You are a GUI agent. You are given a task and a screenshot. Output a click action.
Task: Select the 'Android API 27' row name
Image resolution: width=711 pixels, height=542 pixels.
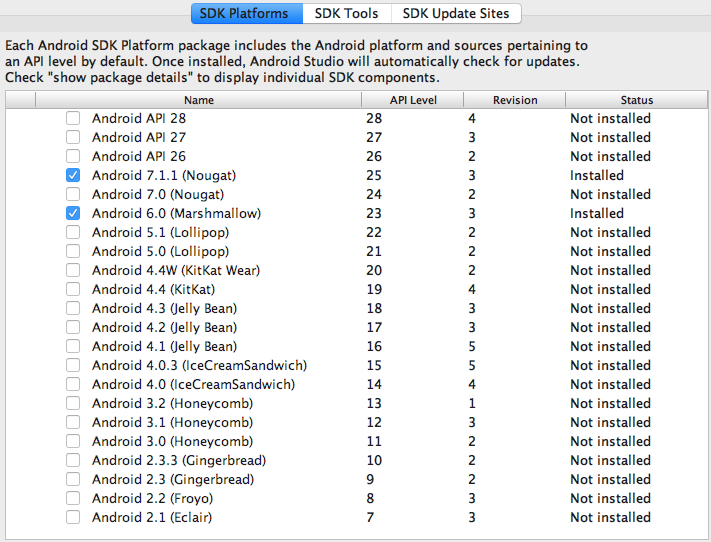139,137
